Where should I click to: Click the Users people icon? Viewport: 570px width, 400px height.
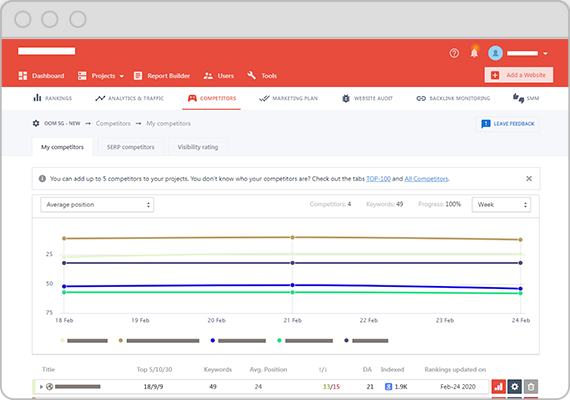click(x=208, y=76)
